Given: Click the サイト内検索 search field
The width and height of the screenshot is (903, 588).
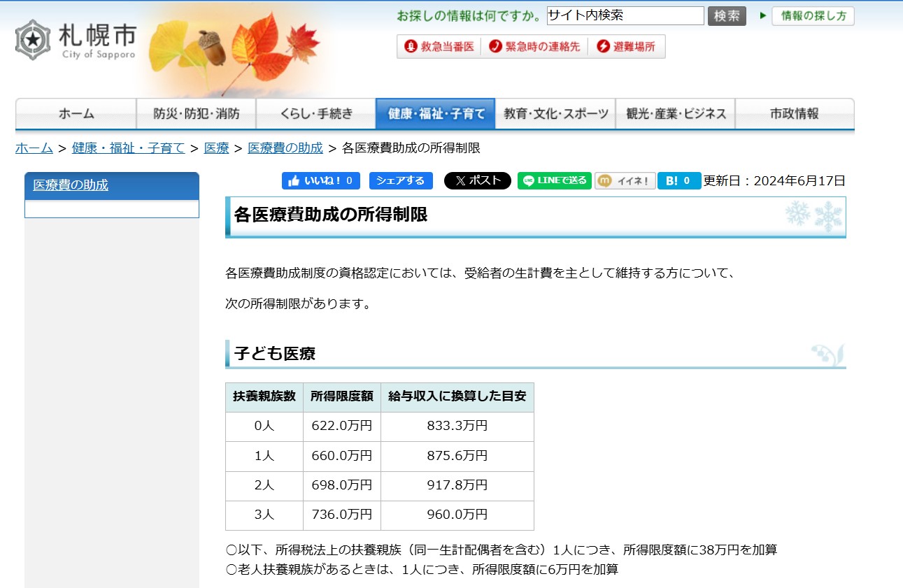Looking at the screenshot, I should click(x=625, y=15).
